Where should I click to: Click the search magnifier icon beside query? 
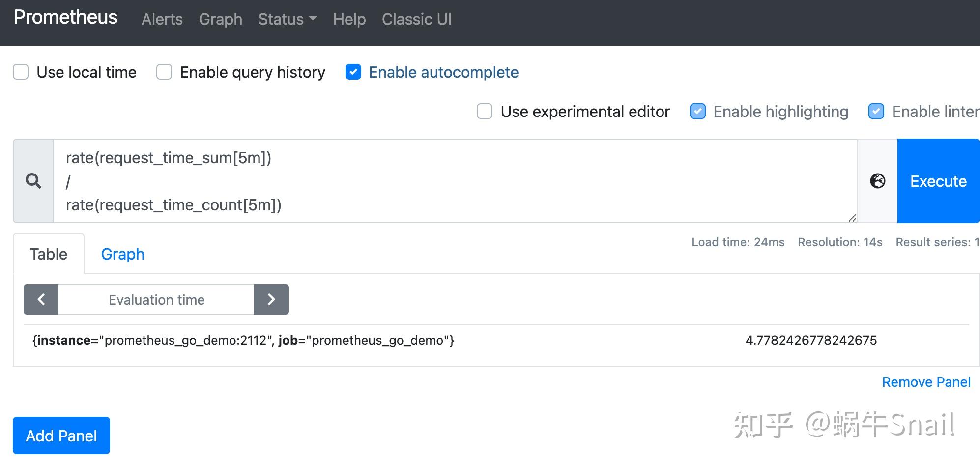coord(33,181)
